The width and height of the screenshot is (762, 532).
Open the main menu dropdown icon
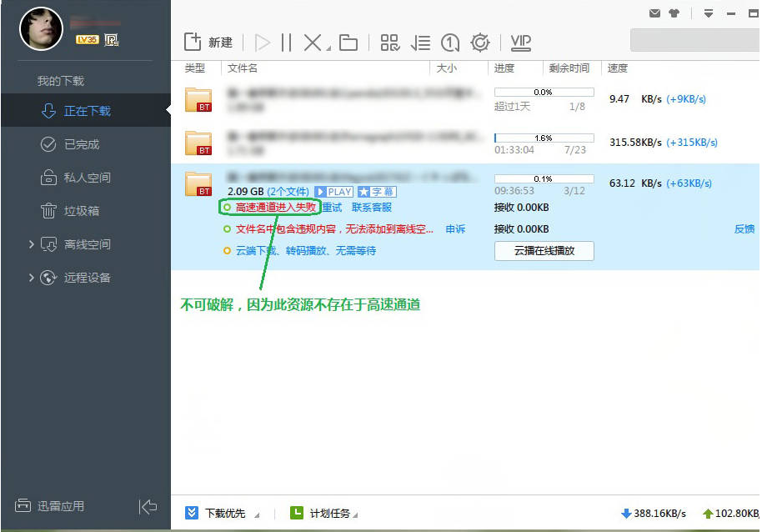pos(709,13)
